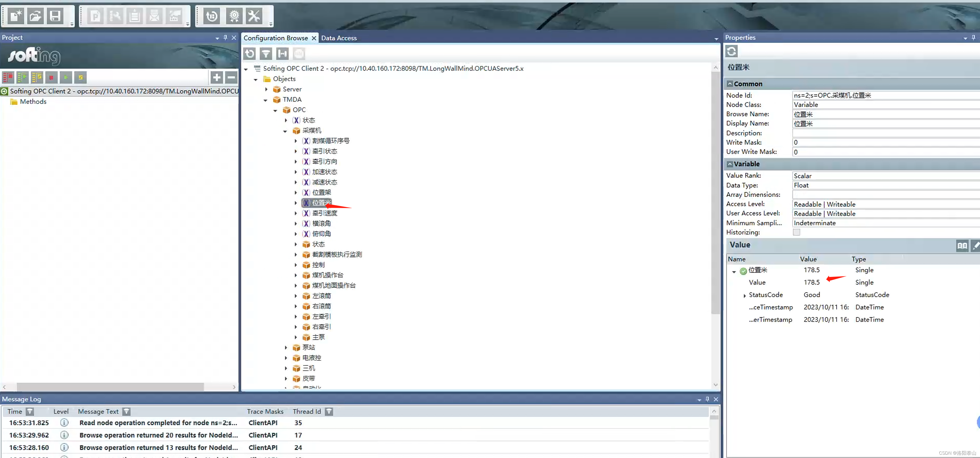Screen dimensions: 980x458
Task: Expand the StatusCode row in Value table
Action: (744, 295)
